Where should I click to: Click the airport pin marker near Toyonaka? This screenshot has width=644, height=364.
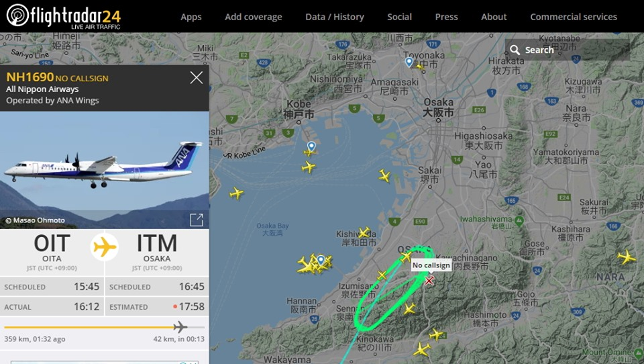409,62
